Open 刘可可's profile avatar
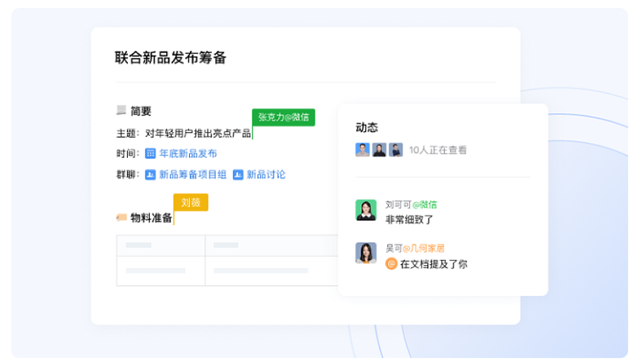This screenshot has height=364, width=637. click(366, 210)
